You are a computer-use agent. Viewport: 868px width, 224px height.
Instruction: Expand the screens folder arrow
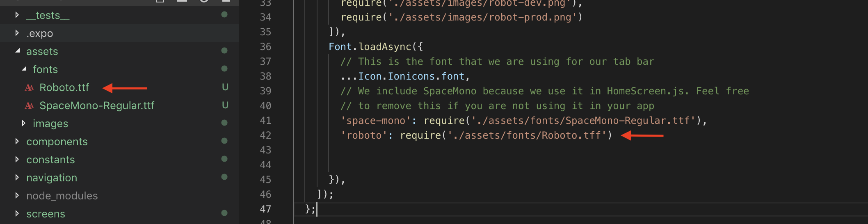point(17,213)
